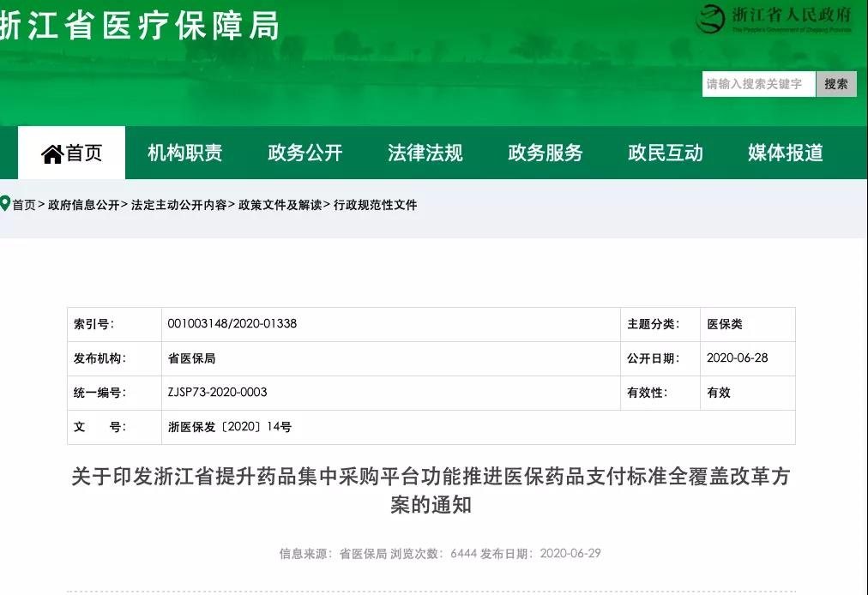Screen dimensions: 868x595
Task: Open the 媒体报道 navigation item
Action: pyautogui.click(x=785, y=153)
